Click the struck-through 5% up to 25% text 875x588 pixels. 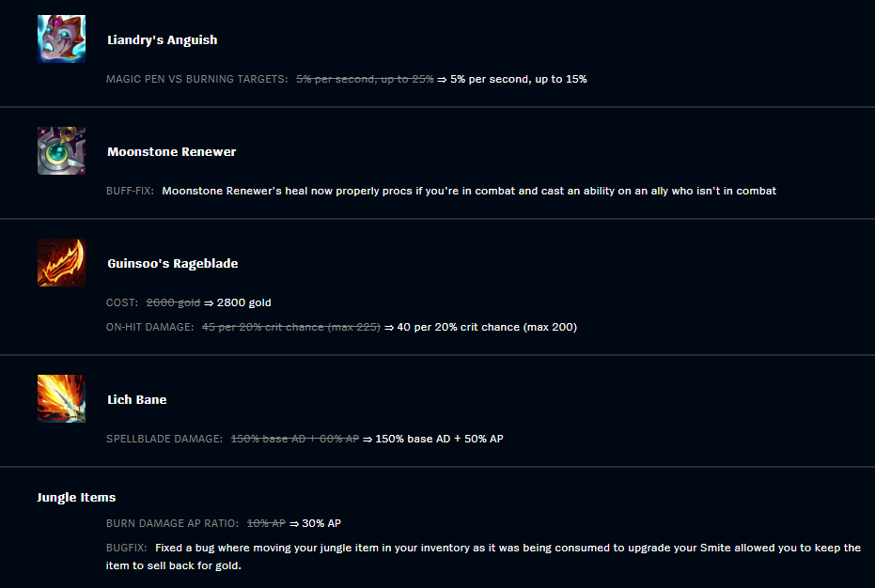(x=365, y=79)
